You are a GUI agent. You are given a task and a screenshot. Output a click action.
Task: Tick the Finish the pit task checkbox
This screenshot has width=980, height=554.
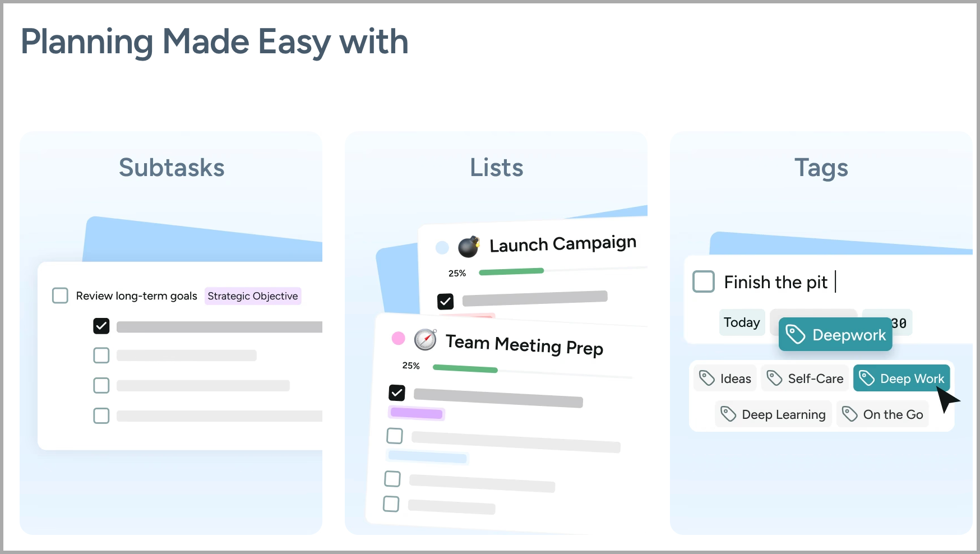pyautogui.click(x=704, y=281)
